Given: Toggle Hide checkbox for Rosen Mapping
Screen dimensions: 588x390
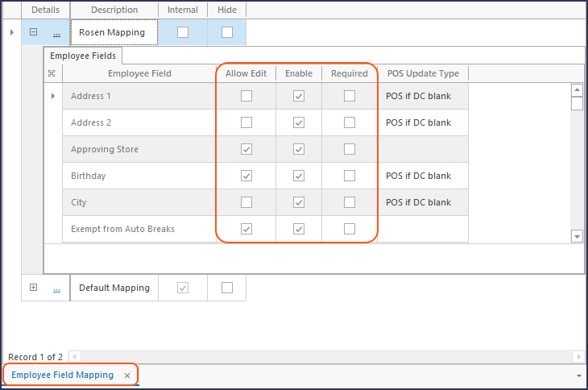Looking at the screenshot, I should point(227,32).
